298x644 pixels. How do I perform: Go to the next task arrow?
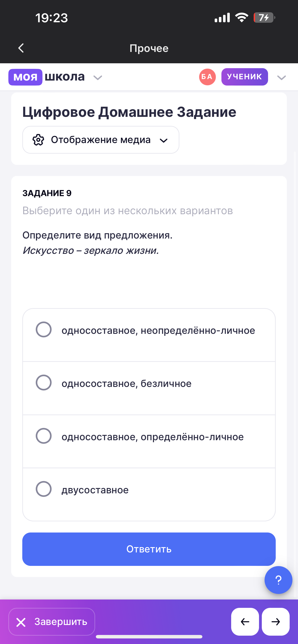click(275, 622)
